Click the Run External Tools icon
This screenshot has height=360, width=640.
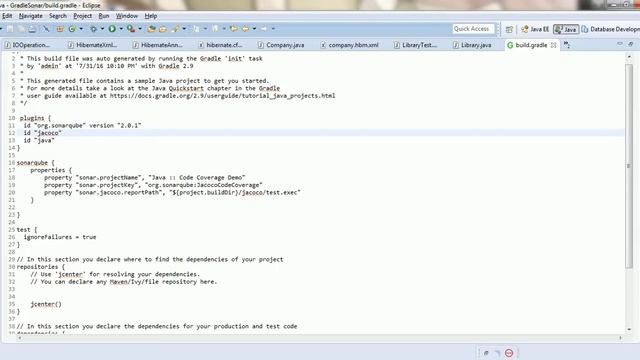pyautogui.click(x=131, y=29)
